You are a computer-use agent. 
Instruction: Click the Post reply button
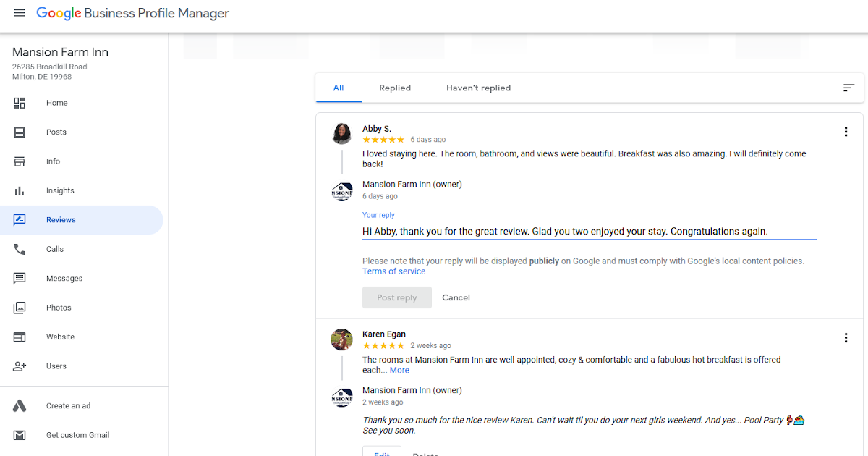tap(397, 297)
